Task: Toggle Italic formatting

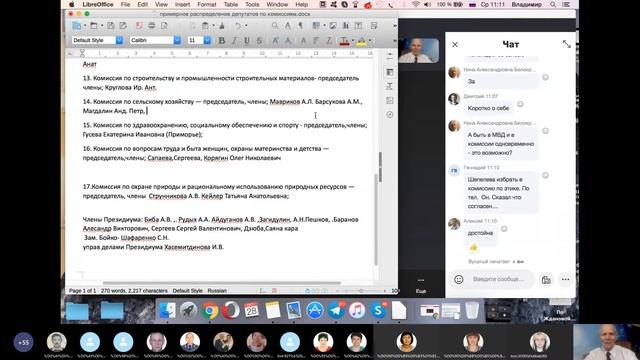Action: (x=234, y=40)
